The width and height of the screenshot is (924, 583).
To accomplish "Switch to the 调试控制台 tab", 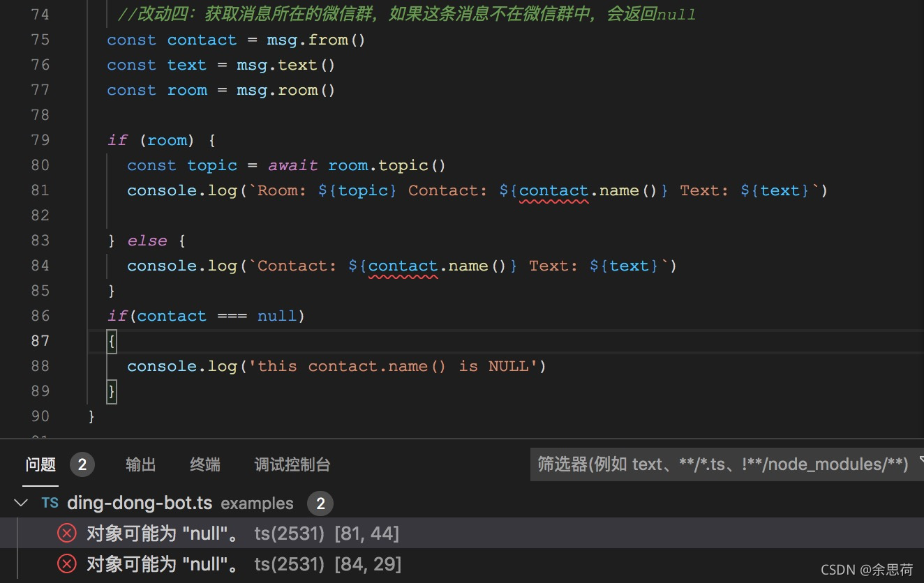I will (x=292, y=464).
